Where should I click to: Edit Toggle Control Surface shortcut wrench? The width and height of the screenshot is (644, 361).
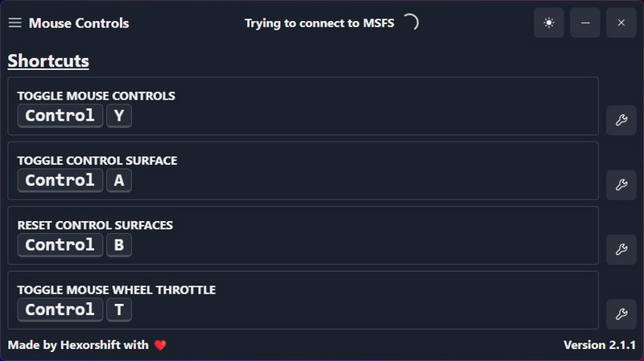621,185
